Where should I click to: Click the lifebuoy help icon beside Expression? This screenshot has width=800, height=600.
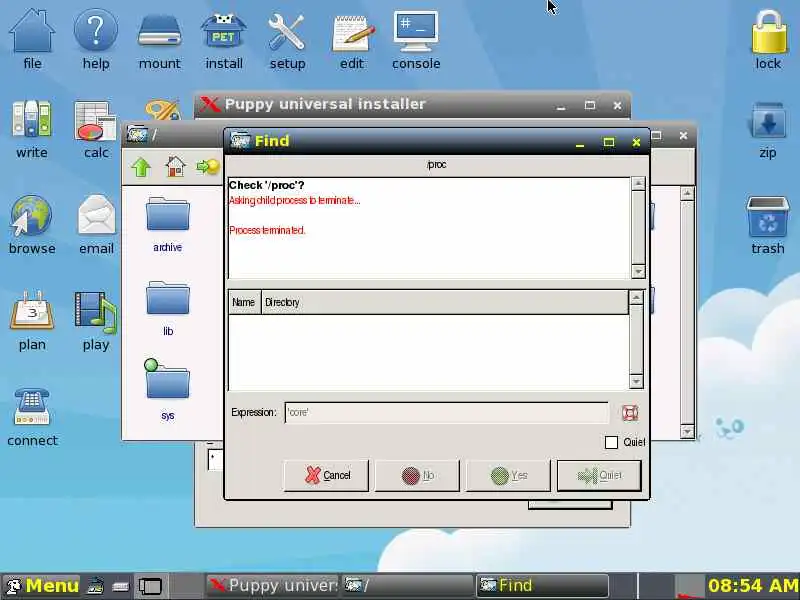pyautogui.click(x=630, y=413)
